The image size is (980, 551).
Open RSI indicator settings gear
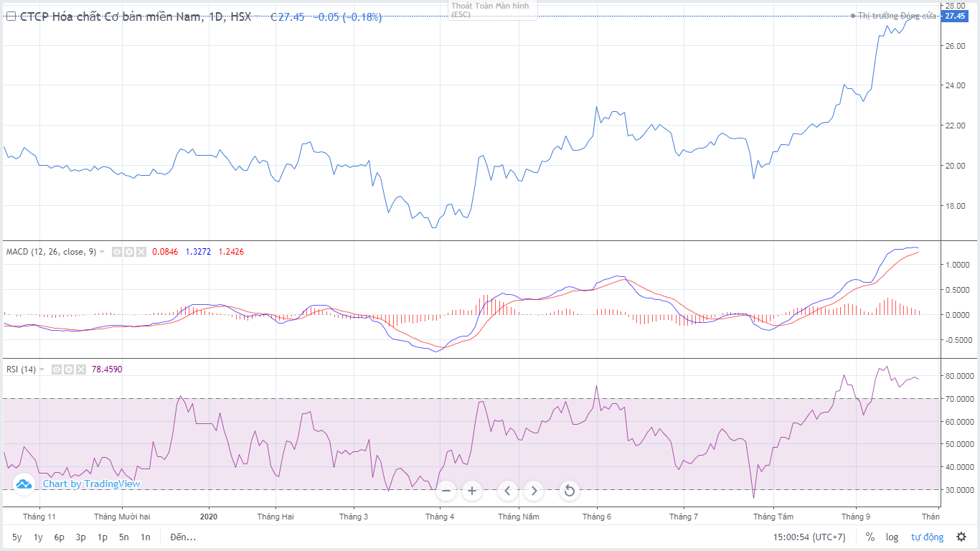pos(69,369)
